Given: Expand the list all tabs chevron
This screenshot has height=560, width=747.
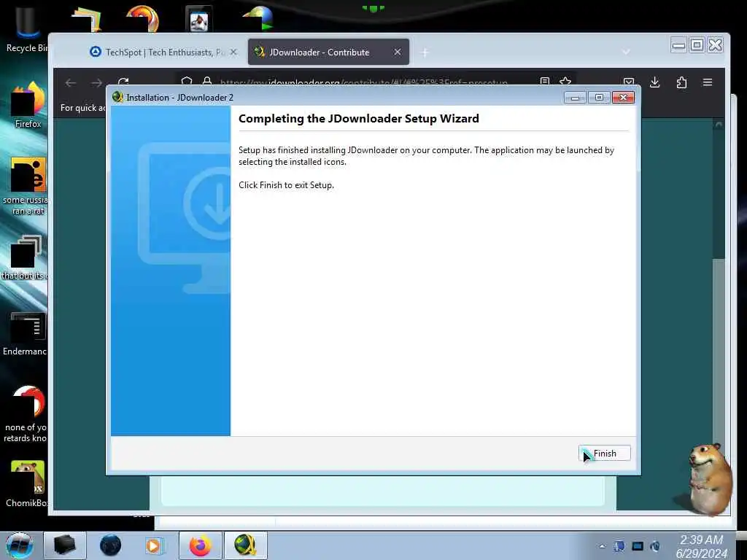Looking at the screenshot, I should click(x=626, y=52).
